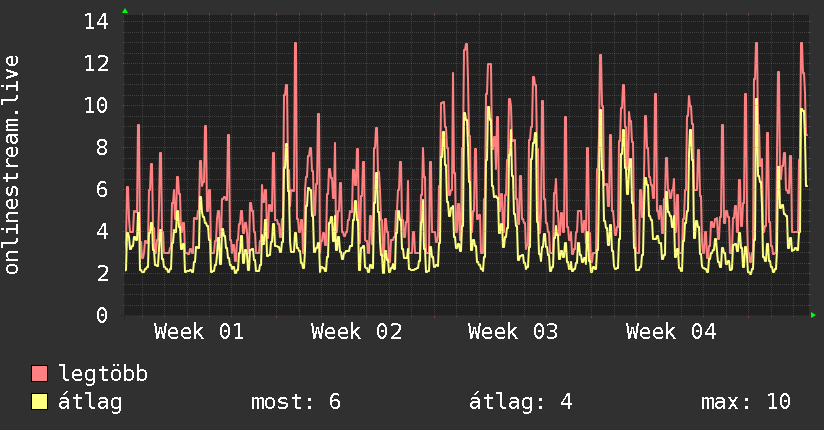
Task: Click the red legtöbb legend swatch
Action: coord(39,373)
